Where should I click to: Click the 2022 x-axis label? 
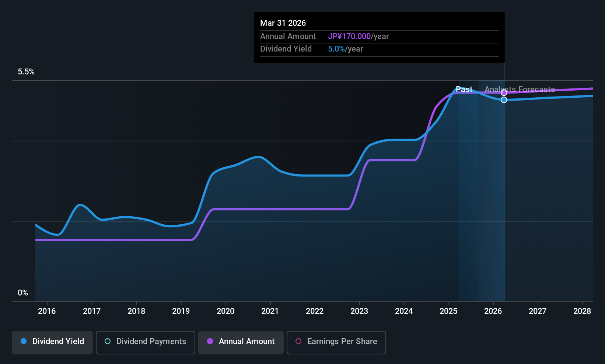click(315, 311)
